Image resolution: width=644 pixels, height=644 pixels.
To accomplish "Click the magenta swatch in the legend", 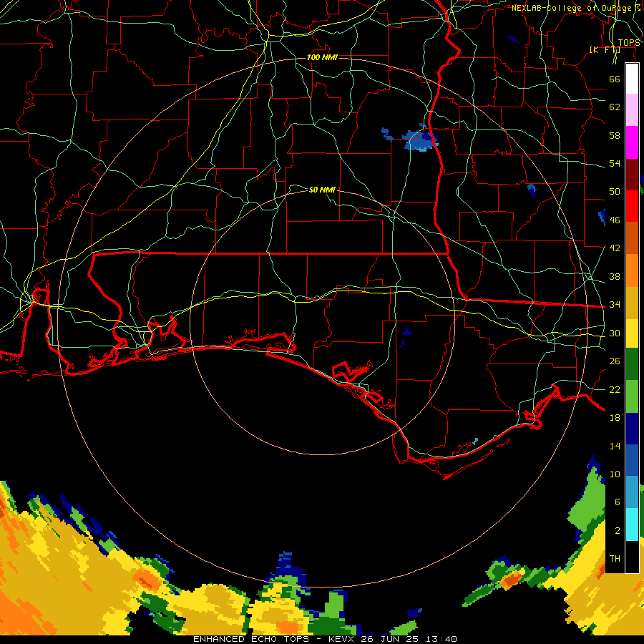I will (x=632, y=142).
